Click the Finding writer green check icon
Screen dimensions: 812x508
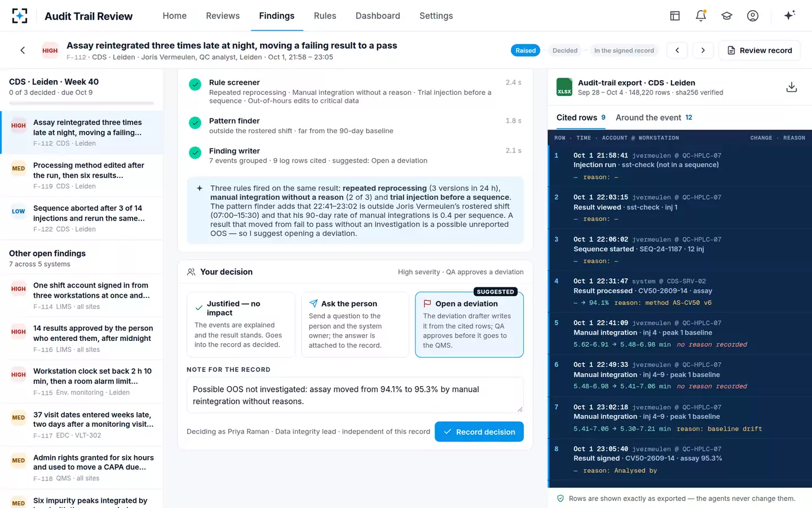point(195,153)
